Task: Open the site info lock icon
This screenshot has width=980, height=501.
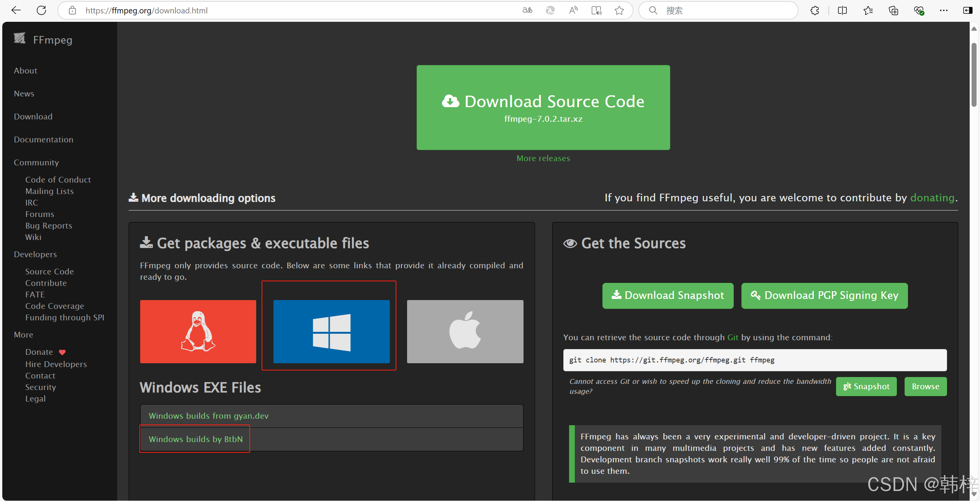Action: pyautogui.click(x=72, y=10)
